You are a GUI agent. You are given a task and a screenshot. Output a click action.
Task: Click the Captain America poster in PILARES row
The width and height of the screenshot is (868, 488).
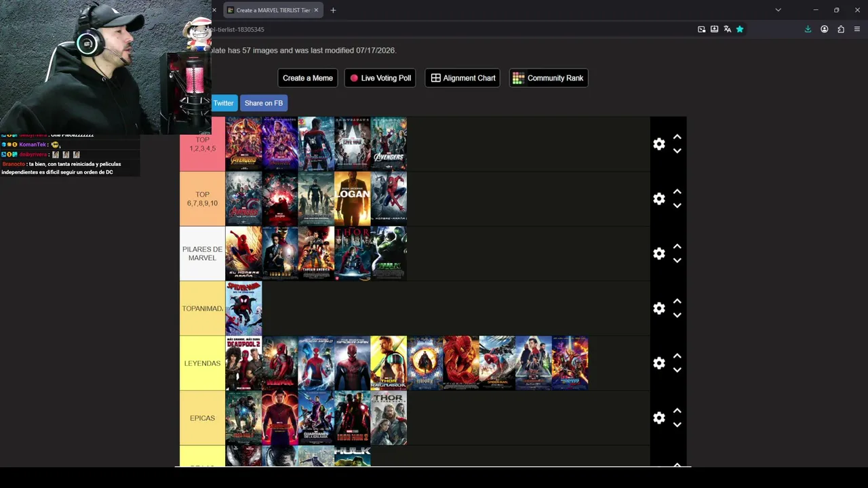coord(316,253)
